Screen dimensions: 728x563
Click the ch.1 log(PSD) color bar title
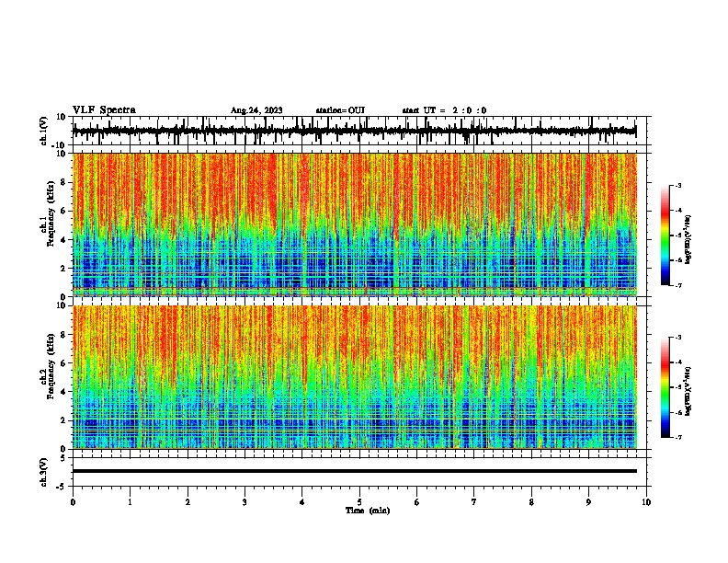(x=688, y=239)
